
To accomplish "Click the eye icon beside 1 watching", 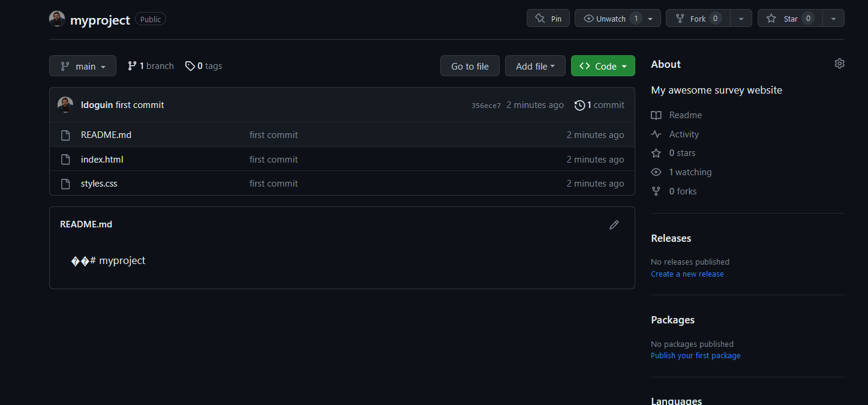I will [656, 172].
